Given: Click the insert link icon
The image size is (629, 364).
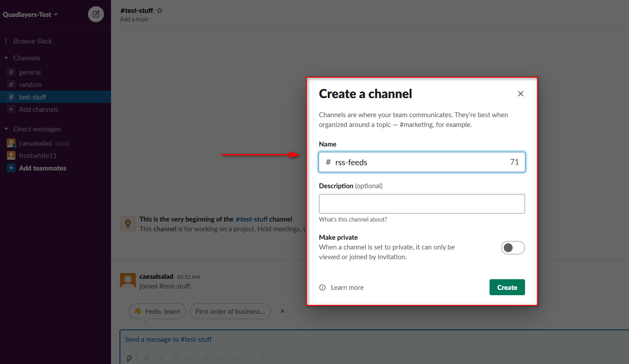Looking at the screenshot, I should point(205,358).
